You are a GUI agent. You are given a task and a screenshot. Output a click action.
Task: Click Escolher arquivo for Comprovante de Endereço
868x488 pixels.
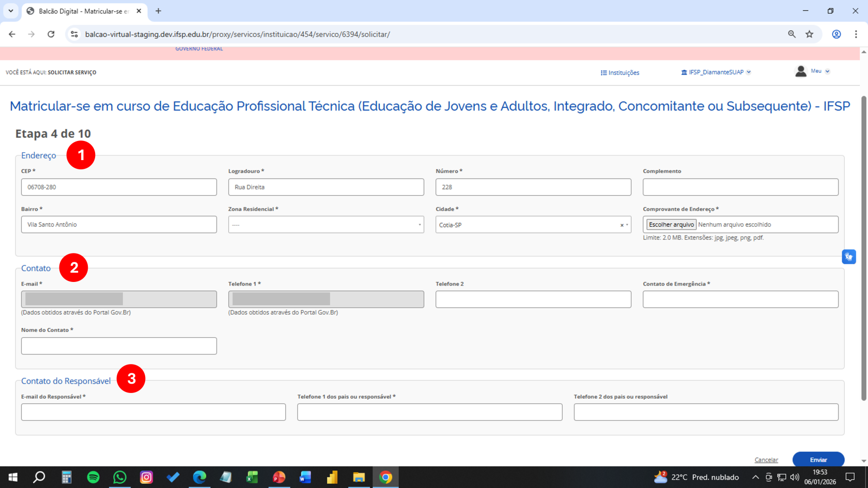pos(670,224)
